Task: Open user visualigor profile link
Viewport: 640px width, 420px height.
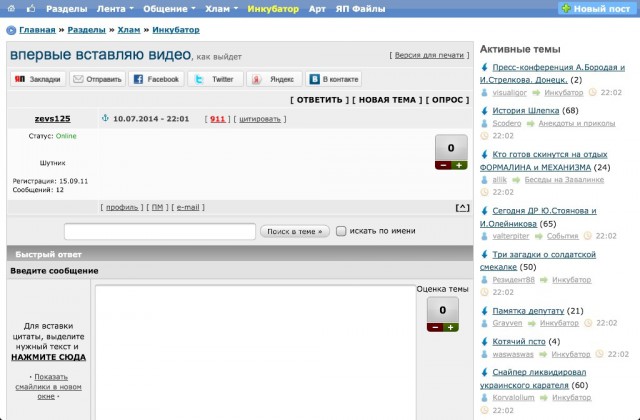Action: click(x=509, y=93)
